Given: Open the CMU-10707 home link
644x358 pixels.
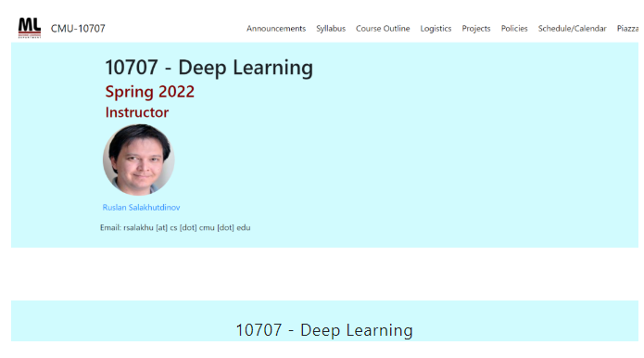Looking at the screenshot, I should click(x=78, y=29).
